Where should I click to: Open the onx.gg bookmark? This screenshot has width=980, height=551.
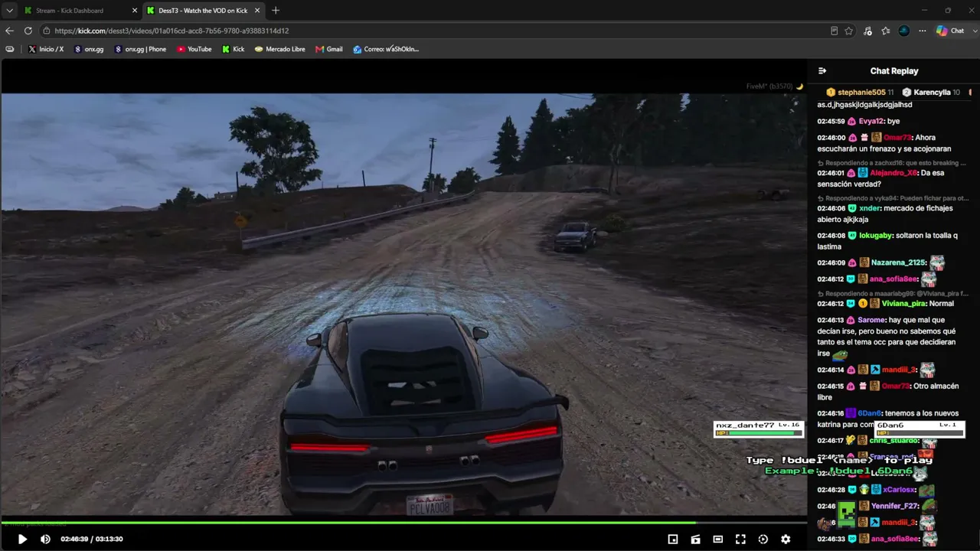coord(89,49)
